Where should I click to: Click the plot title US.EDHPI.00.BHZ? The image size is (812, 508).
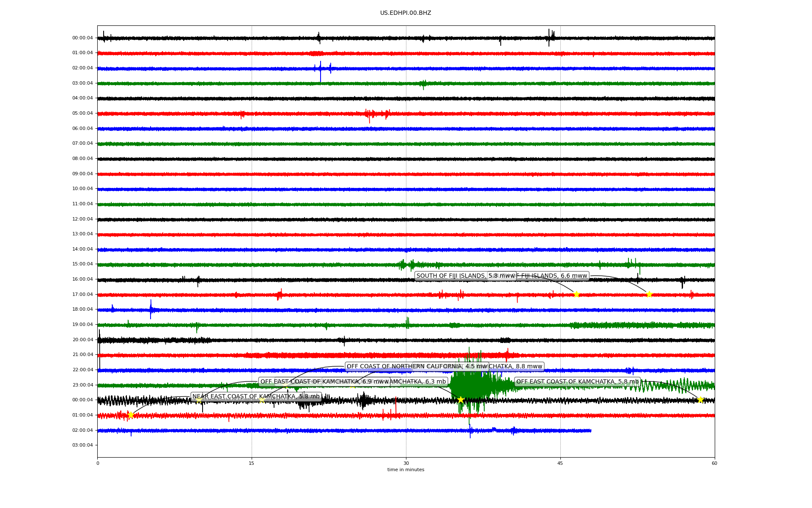pyautogui.click(x=406, y=13)
